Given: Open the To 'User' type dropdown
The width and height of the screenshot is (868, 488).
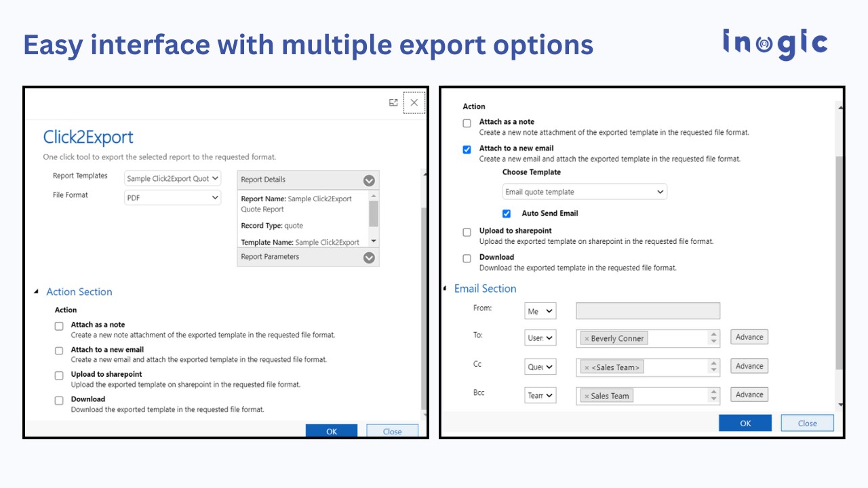Looking at the screenshot, I should click(540, 338).
